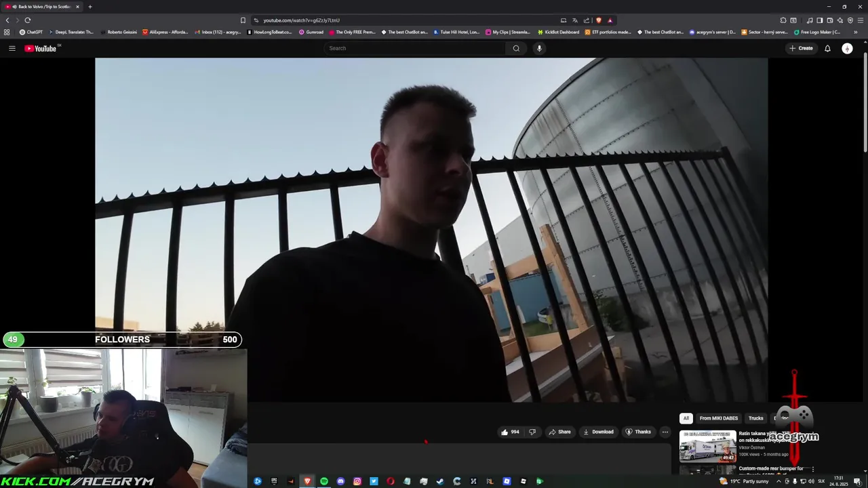Image resolution: width=868 pixels, height=488 pixels.
Task: Open the ChatGPT bookmark
Action: tap(31, 32)
